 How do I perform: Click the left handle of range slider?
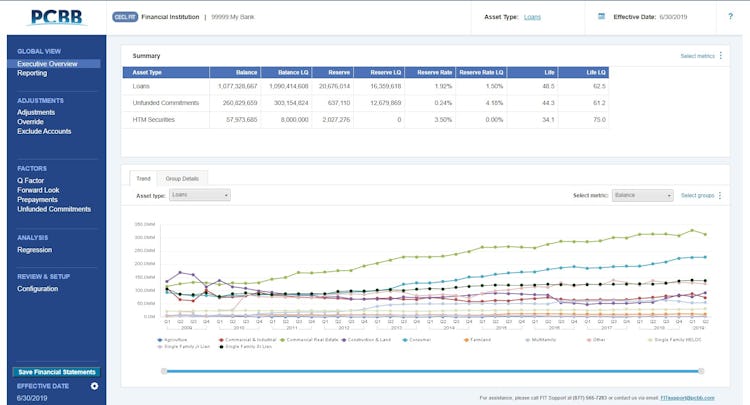pos(162,371)
